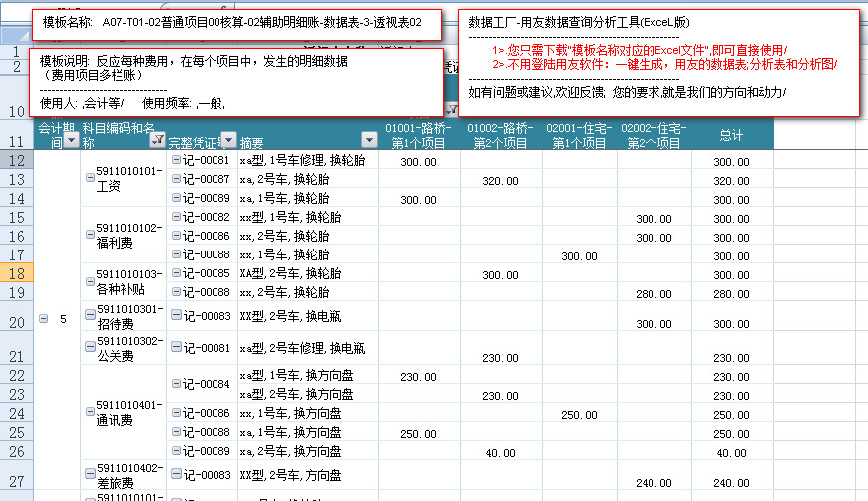
Task: Collapse voucher 记-00081 in row 12
Action: coord(176,160)
